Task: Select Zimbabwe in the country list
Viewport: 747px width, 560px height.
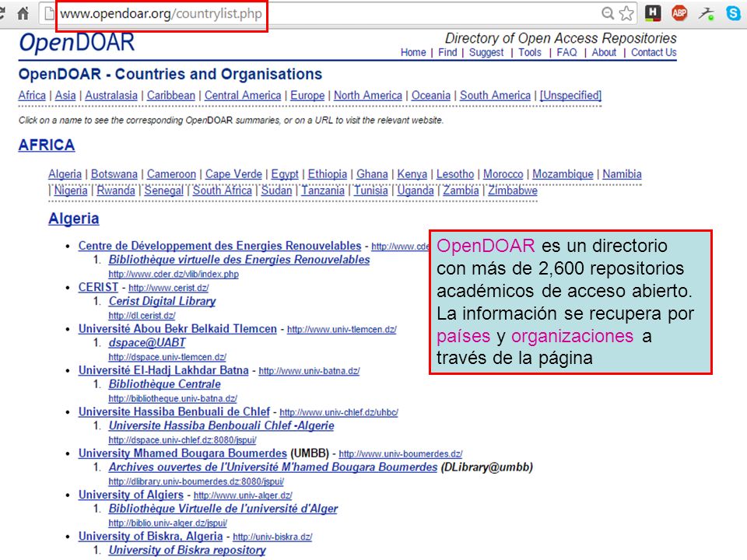Action: pyautogui.click(x=513, y=191)
